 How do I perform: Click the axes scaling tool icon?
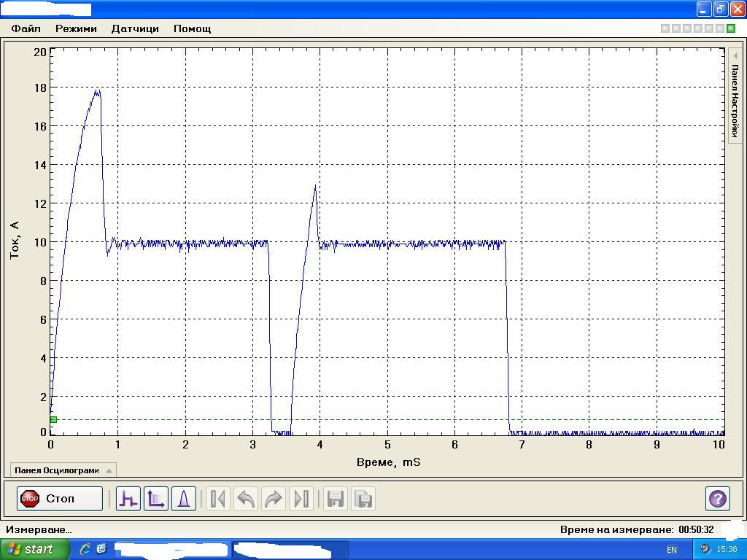(x=156, y=499)
